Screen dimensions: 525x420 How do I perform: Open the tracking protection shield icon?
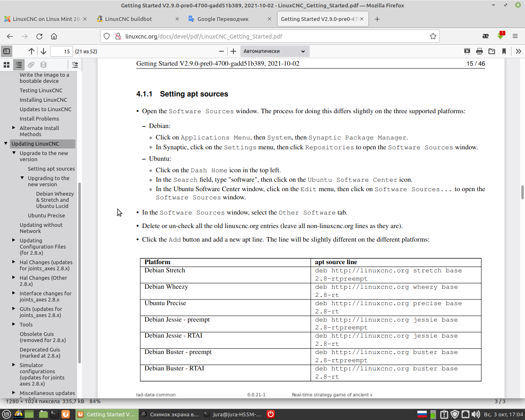107,36
